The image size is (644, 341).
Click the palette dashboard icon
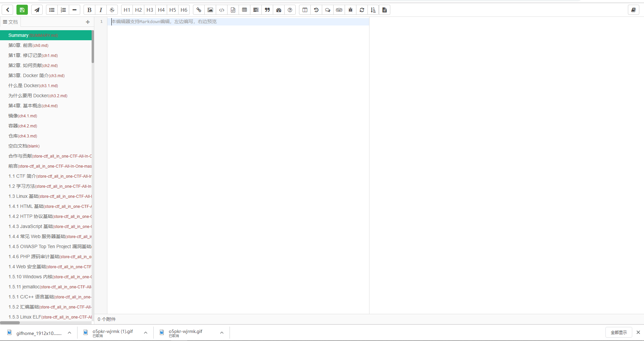point(279,10)
